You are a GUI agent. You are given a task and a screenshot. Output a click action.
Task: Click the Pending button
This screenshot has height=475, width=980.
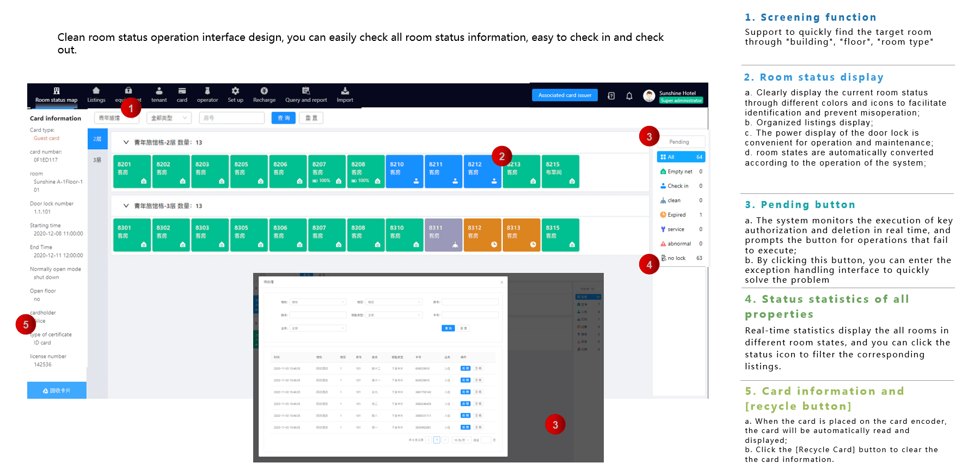click(x=679, y=142)
